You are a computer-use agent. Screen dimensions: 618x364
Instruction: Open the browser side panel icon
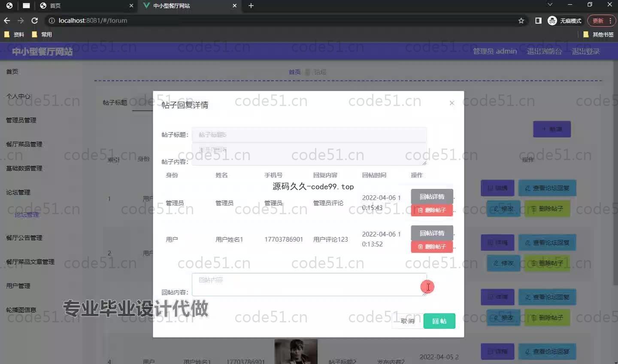pyautogui.click(x=538, y=21)
